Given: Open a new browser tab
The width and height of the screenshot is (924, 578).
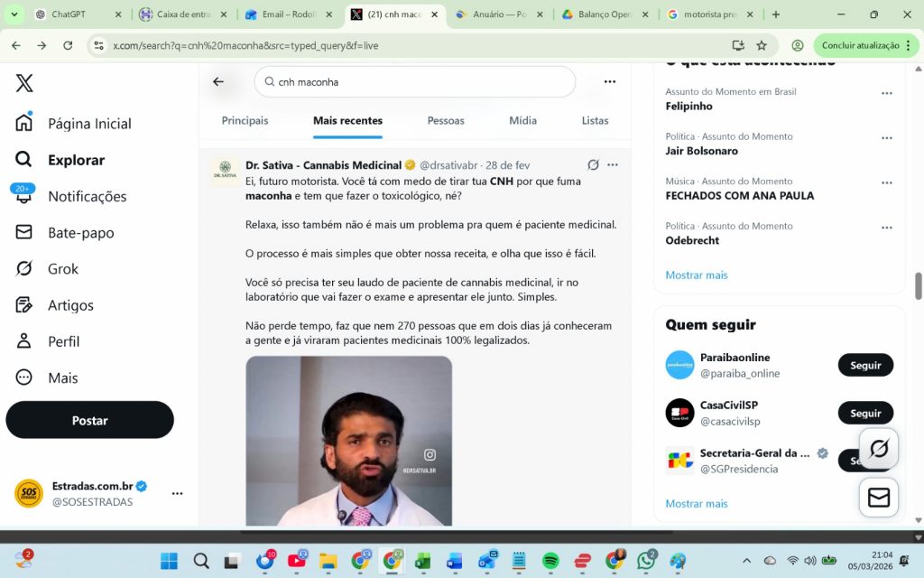Looking at the screenshot, I should pos(775,14).
